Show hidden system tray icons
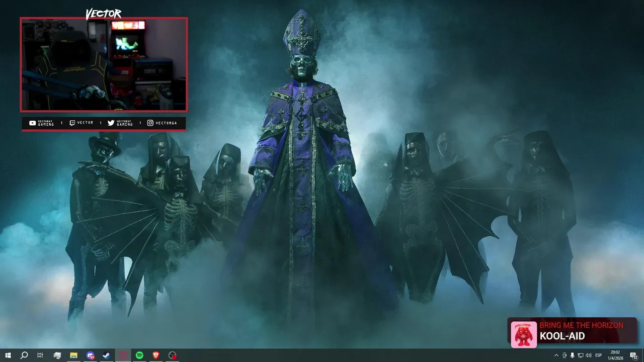The image size is (644, 362). point(556,355)
